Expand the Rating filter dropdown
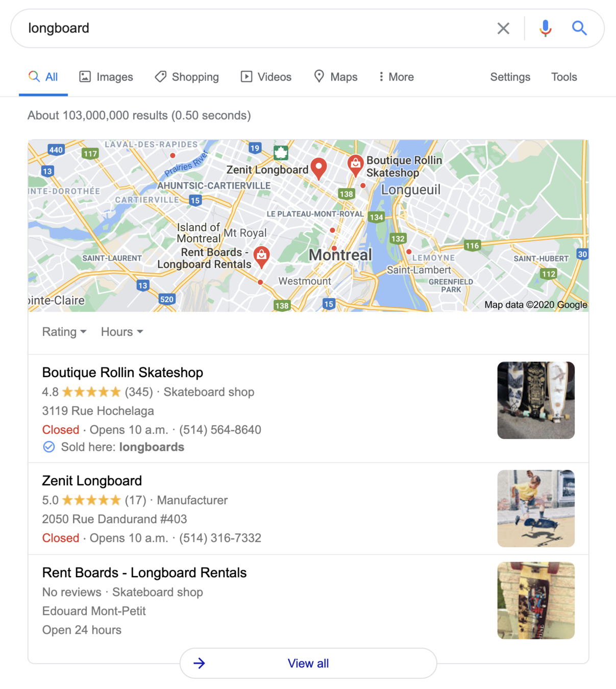The image size is (616, 689). coord(64,332)
